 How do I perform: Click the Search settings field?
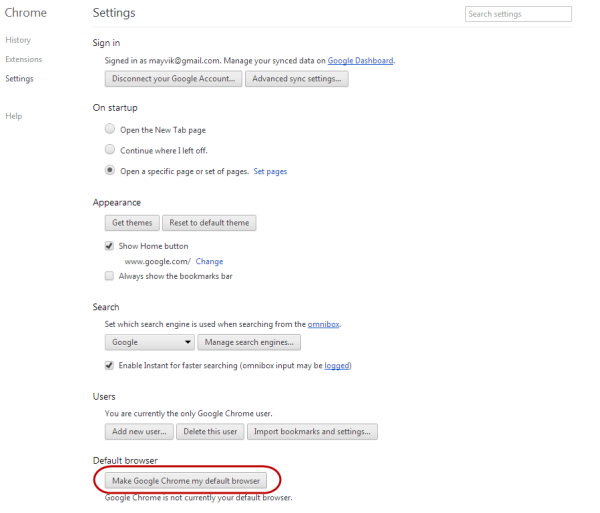(518, 14)
